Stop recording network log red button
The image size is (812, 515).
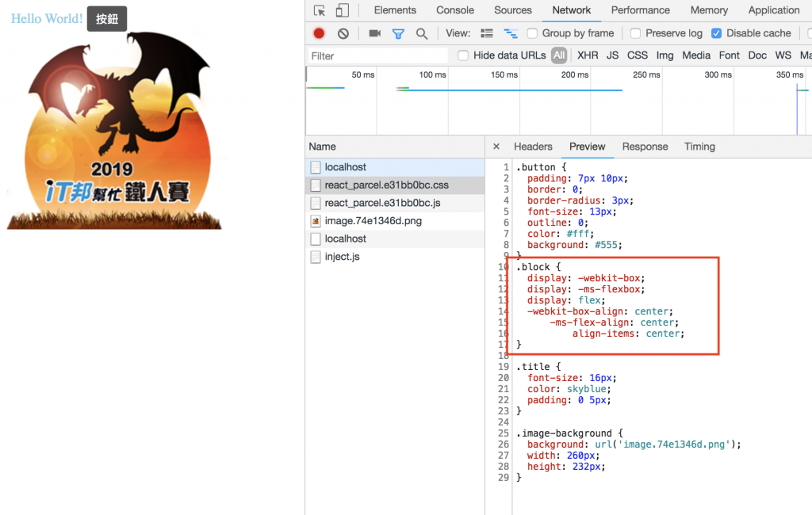point(319,33)
